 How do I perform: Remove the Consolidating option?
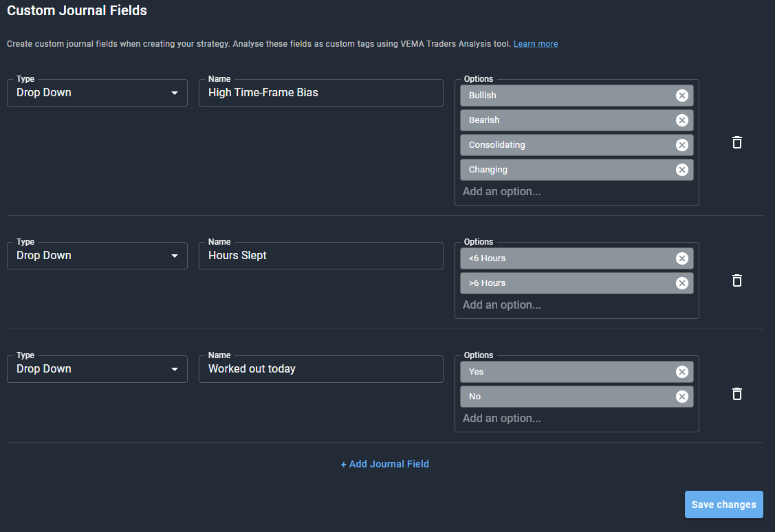coord(682,145)
